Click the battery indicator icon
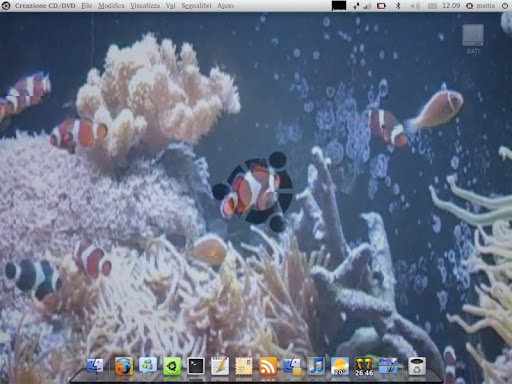512x384 pixels. click(x=381, y=6)
